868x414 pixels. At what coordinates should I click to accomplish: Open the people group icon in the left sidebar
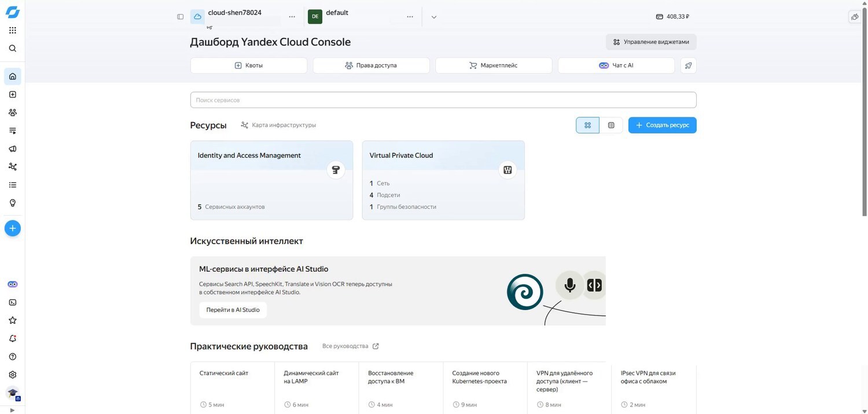pos(13,113)
